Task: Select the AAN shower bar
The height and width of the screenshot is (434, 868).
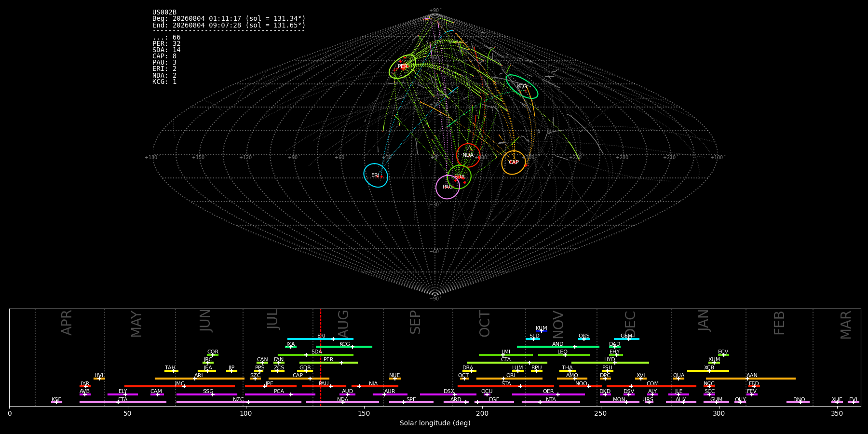Action: [751, 379]
